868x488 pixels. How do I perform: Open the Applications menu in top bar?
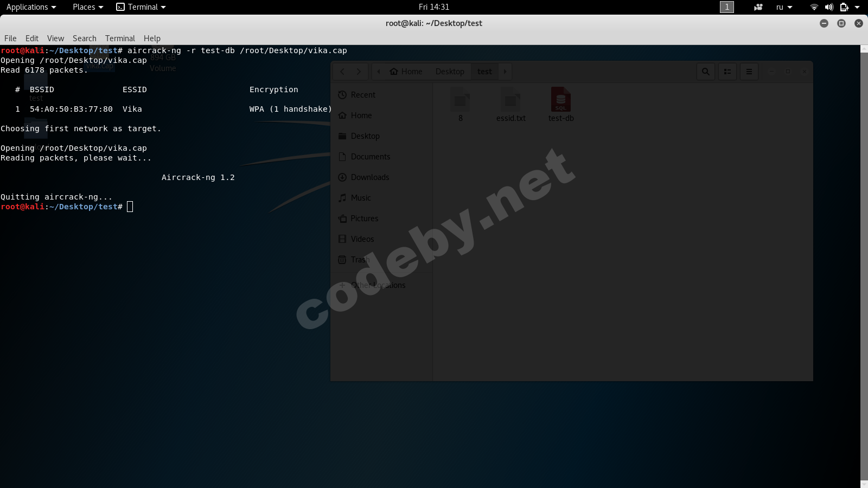(x=31, y=7)
